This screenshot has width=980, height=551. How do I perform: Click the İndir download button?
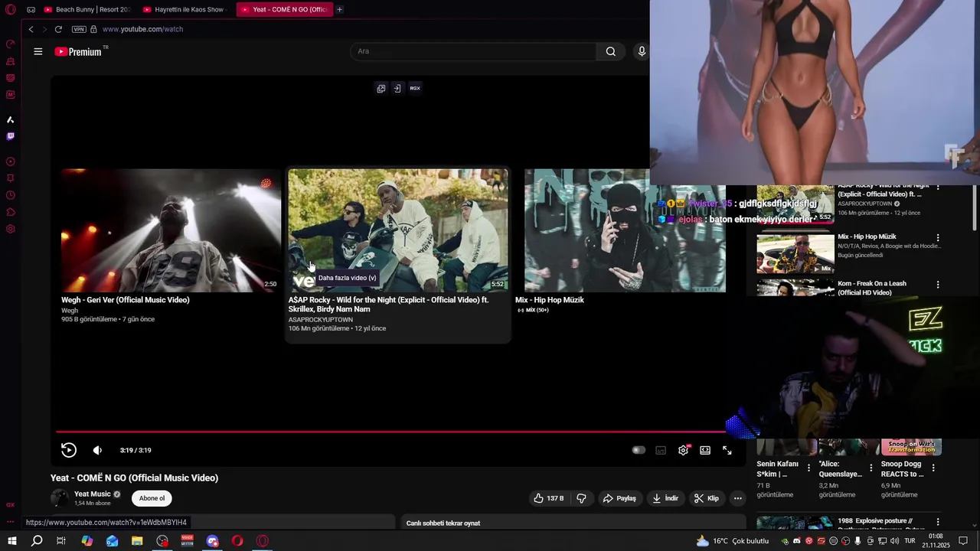pos(665,498)
